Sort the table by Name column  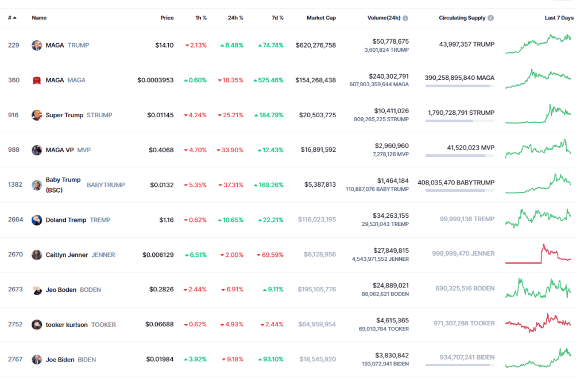39,18
